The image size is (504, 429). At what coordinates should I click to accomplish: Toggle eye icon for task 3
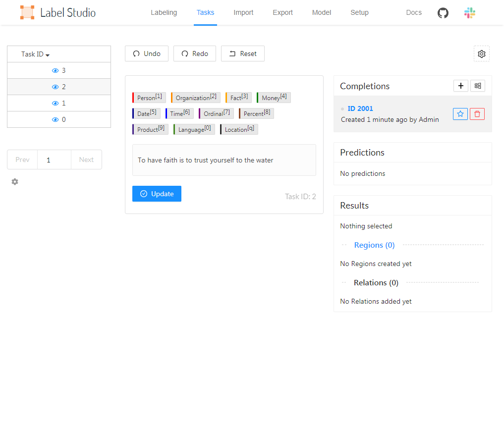coord(56,71)
